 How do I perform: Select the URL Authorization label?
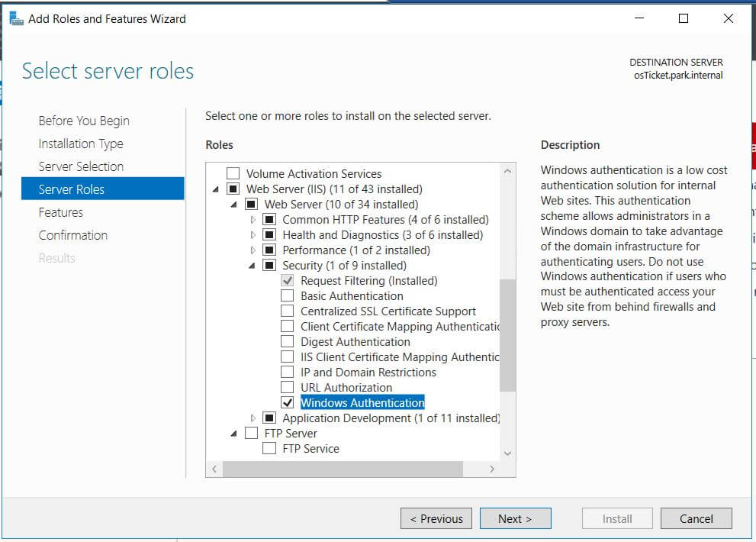pos(346,388)
